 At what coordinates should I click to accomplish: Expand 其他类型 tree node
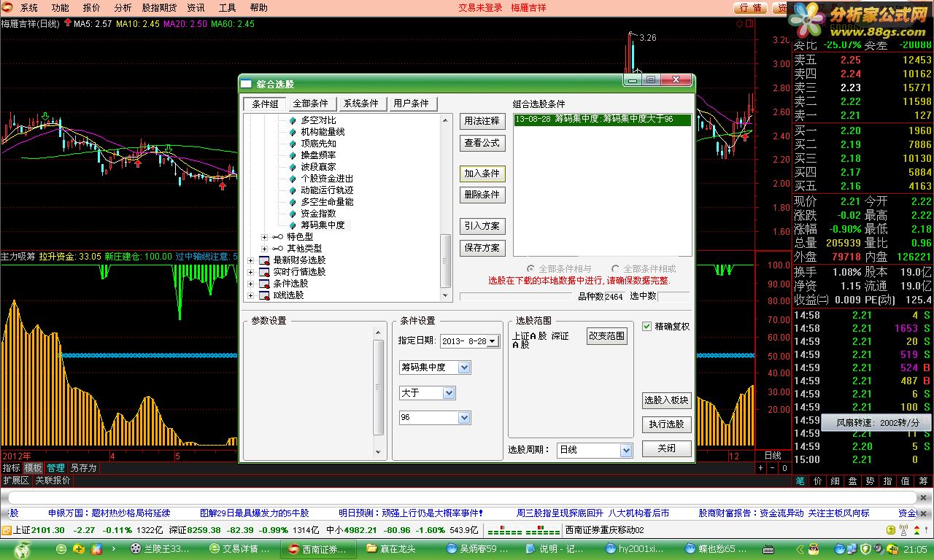264,249
